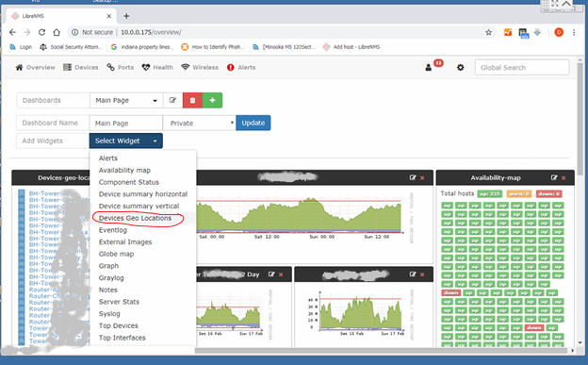This screenshot has width=588, height=365.
Task: Edit the top graph widget
Action: pyautogui.click(x=413, y=177)
